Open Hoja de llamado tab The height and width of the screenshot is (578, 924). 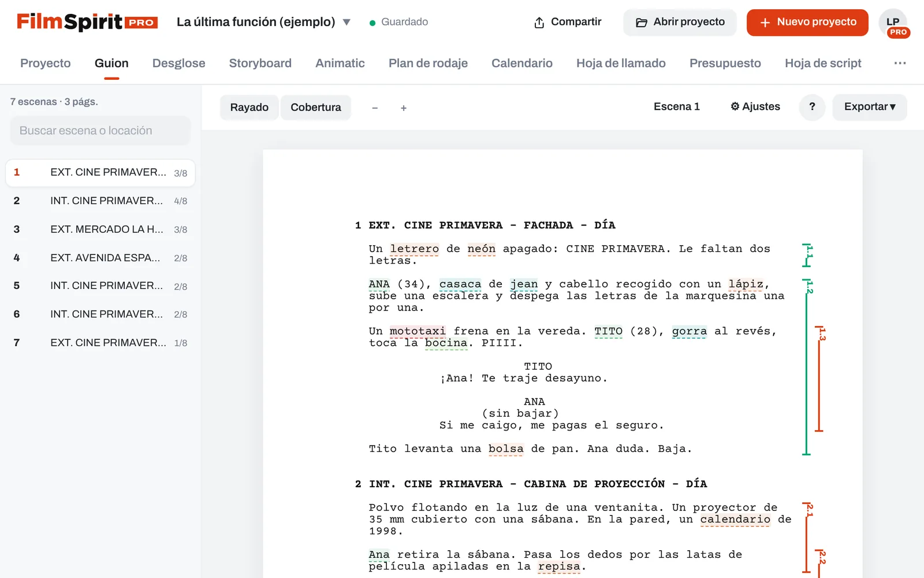[621, 63]
